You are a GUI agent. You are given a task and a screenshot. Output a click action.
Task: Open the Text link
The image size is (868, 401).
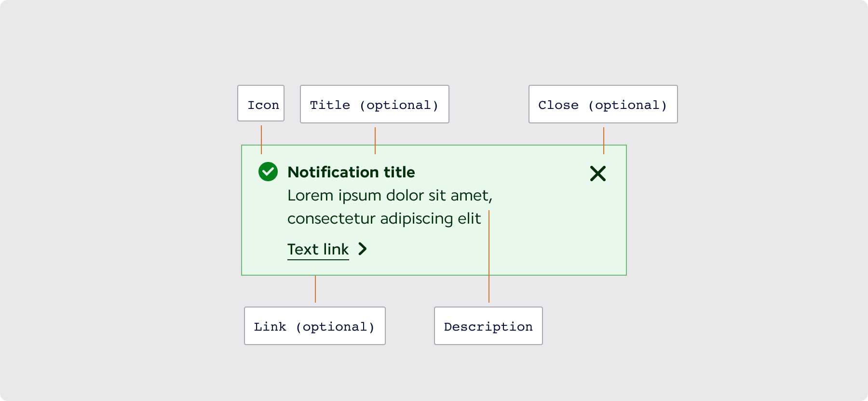click(318, 249)
